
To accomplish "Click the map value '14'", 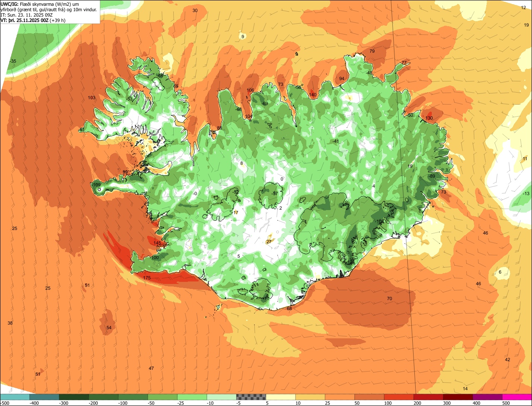I will (x=465, y=389).
